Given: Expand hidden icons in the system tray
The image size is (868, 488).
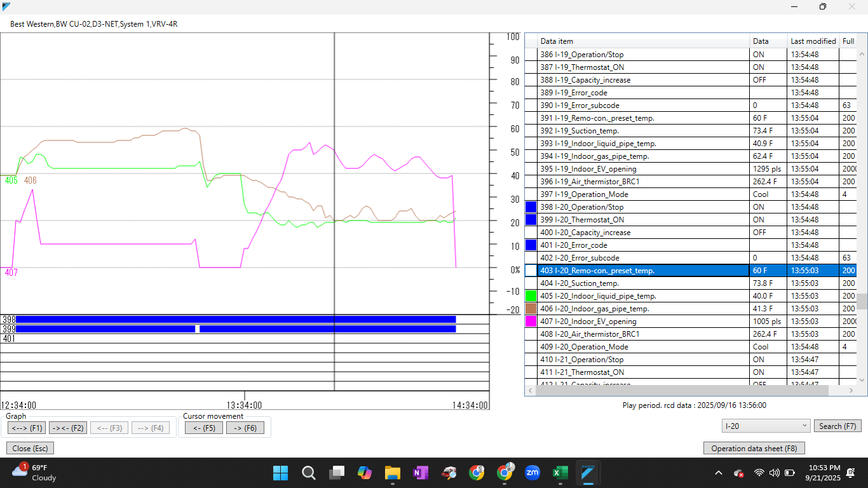Looking at the screenshot, I should tap(717, 473).
